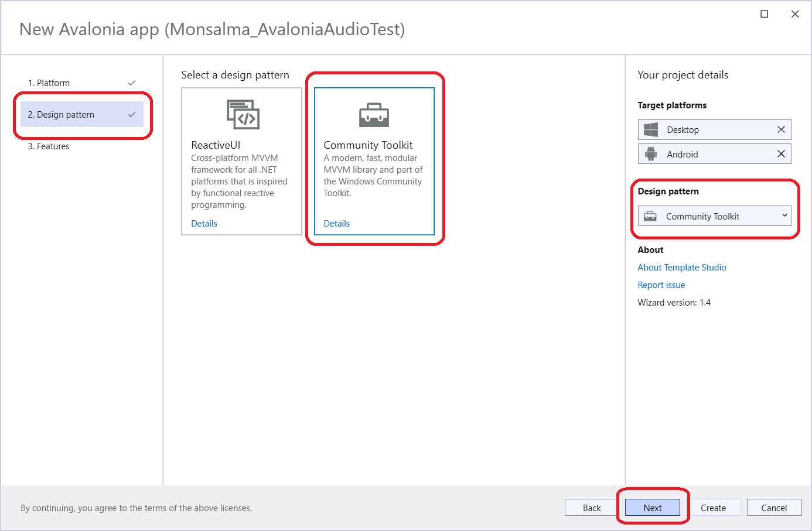
Task: Maximize the New Avalonia app window
Action: [x=765, y=14]
